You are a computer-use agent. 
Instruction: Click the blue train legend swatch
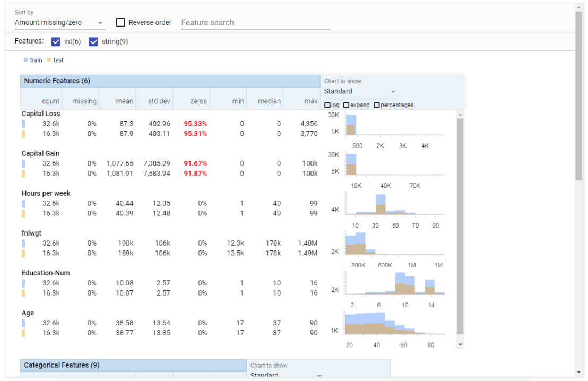click(x=26, y=60)
